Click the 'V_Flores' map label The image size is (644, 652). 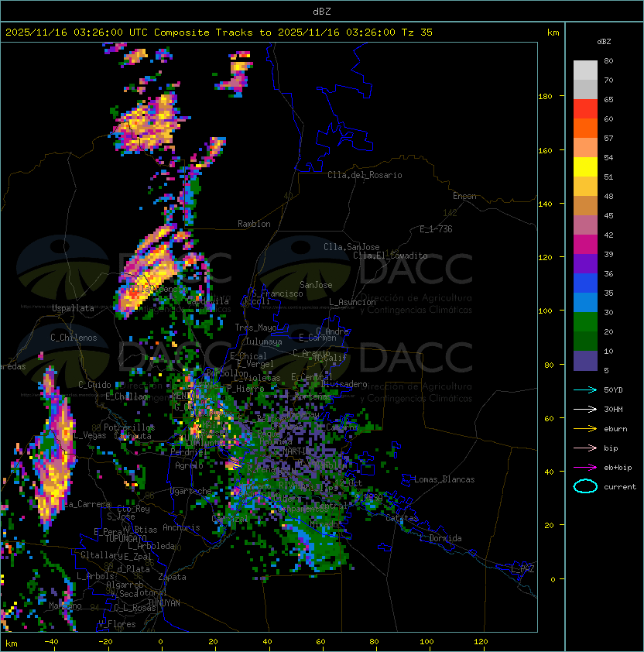(x=117, y=624)
